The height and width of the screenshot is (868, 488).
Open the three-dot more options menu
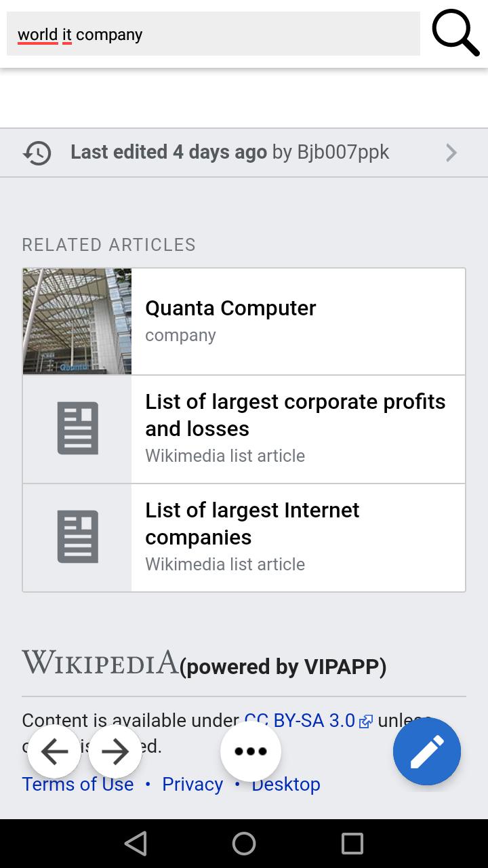pos(251,751)
